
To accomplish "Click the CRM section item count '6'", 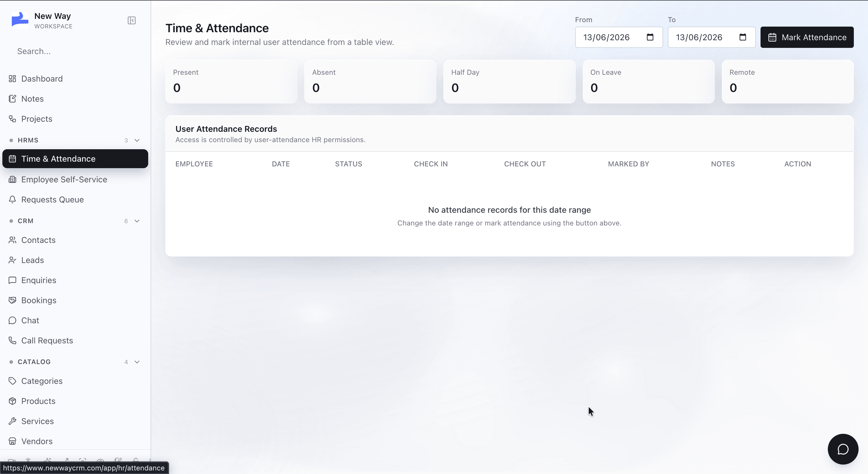I will (x=126, y=221).
